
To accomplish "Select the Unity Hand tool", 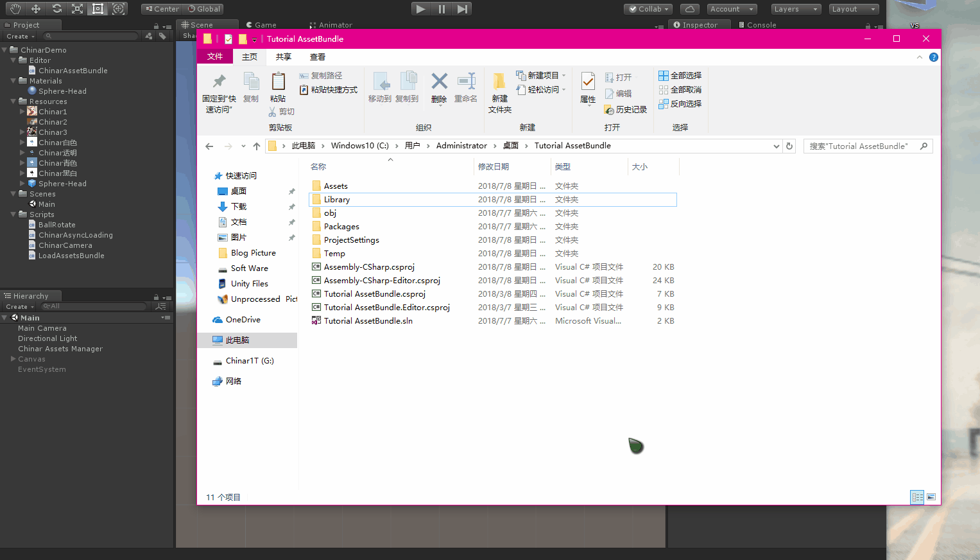I will coord(15,9).
